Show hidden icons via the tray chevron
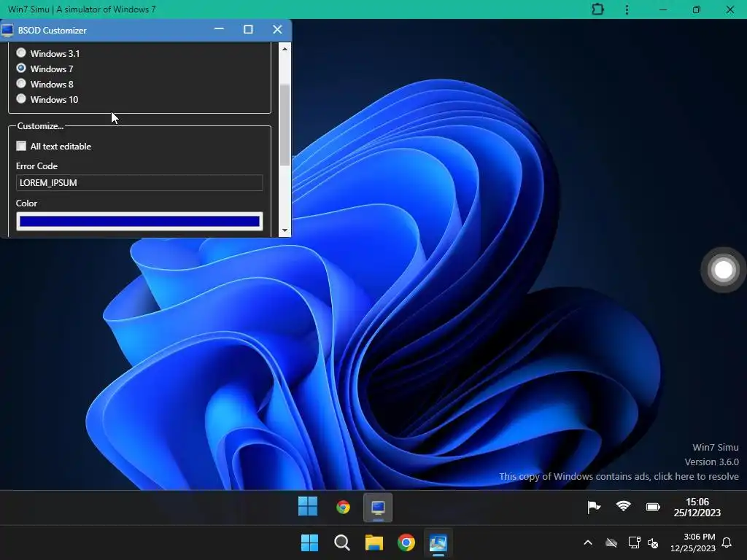The image size is (747, 560). (x=588, y=542)
